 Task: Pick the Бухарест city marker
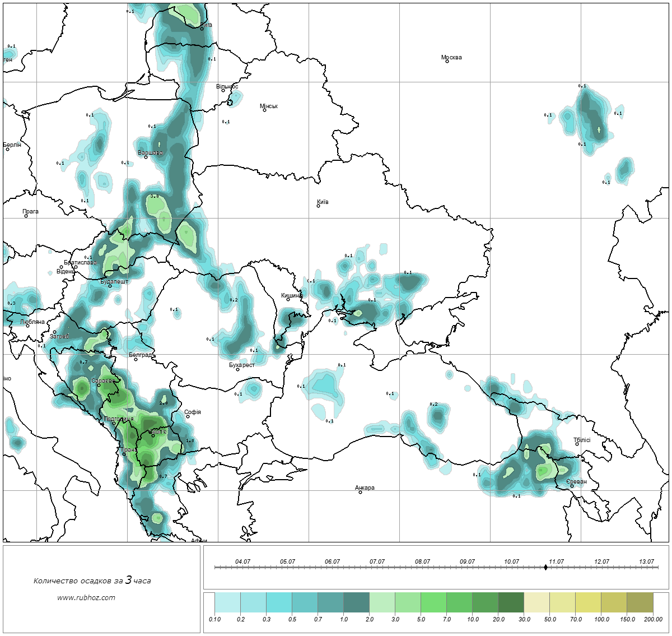pyautogui.click(x=237, y=369)
